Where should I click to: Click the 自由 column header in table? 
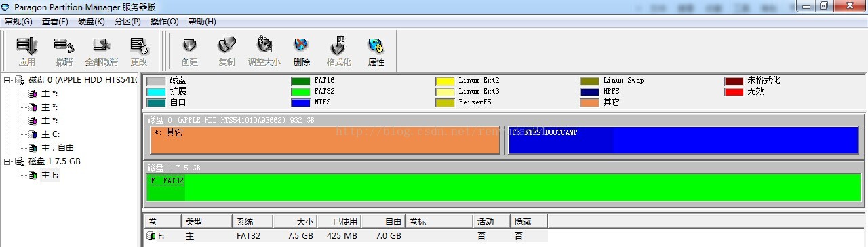pos(383,222)
